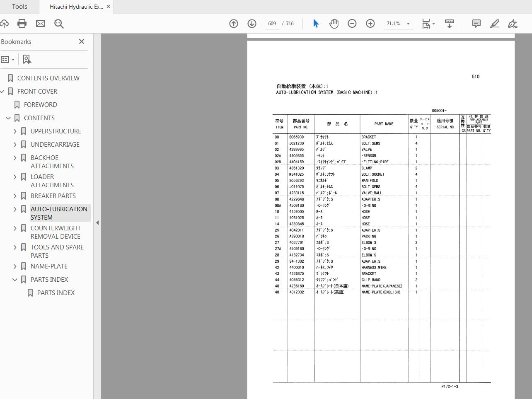
Task: Go to the previous page
Action: [234, 24]
